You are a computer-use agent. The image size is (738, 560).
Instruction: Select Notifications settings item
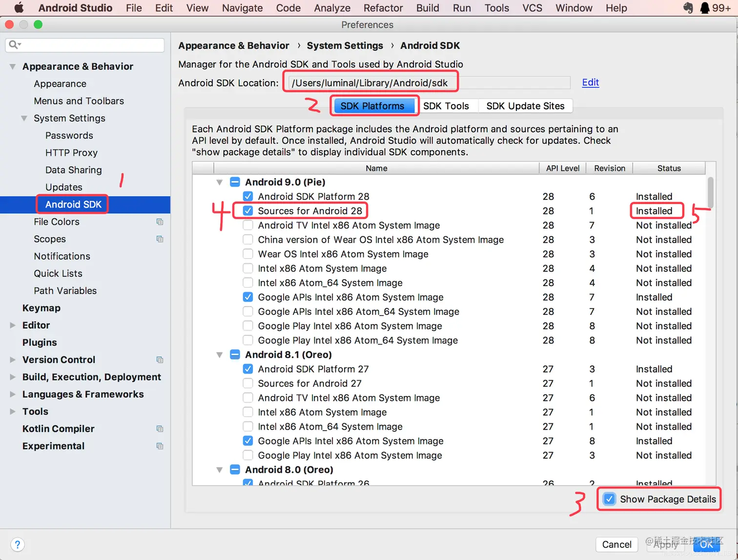click(x=62, y=256)
